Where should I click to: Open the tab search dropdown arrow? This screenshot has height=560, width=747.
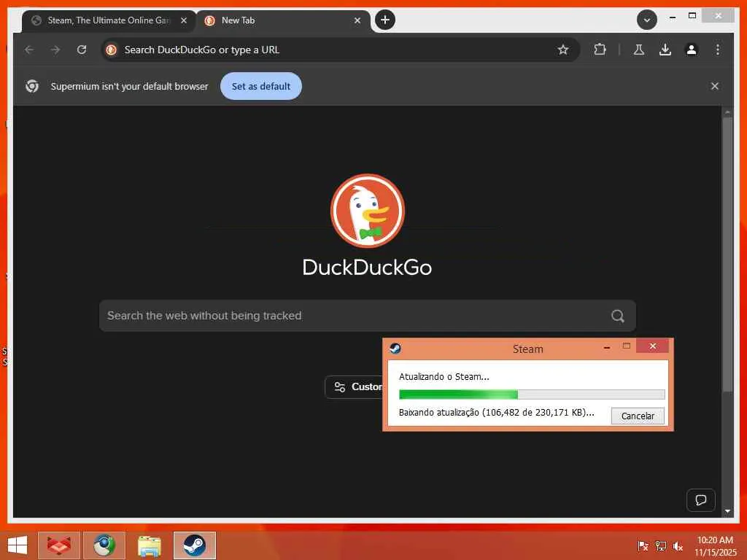point(647,20)
